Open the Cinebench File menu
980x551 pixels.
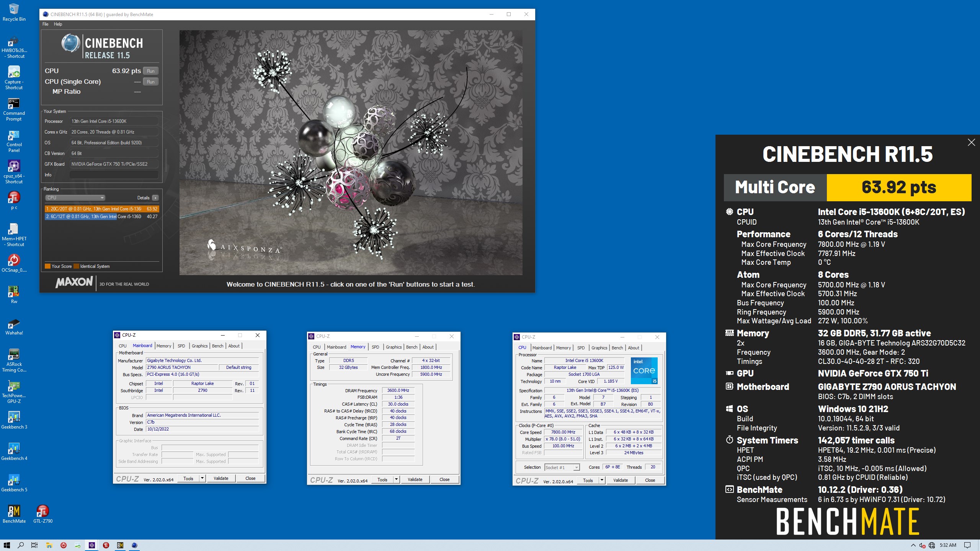click(x=45, y=24)
